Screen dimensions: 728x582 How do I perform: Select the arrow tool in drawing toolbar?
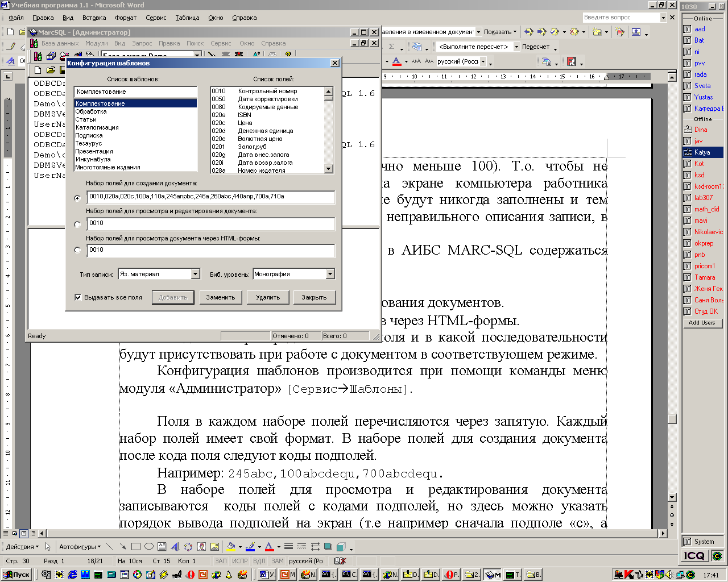pos(123,547)
